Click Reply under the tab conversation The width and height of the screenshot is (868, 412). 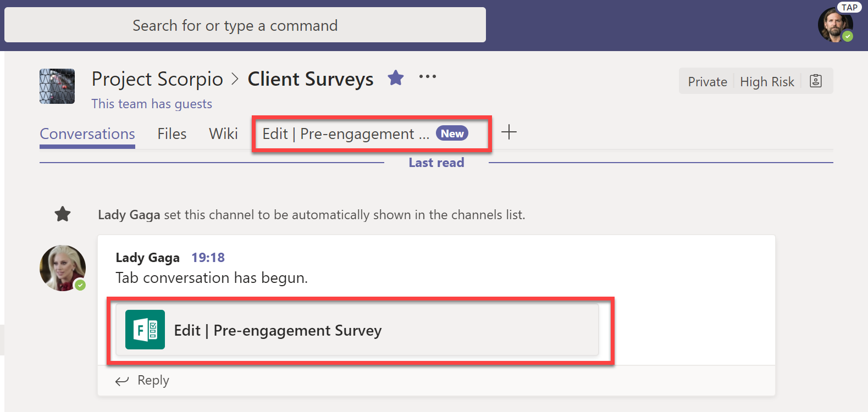click(142, 381)
